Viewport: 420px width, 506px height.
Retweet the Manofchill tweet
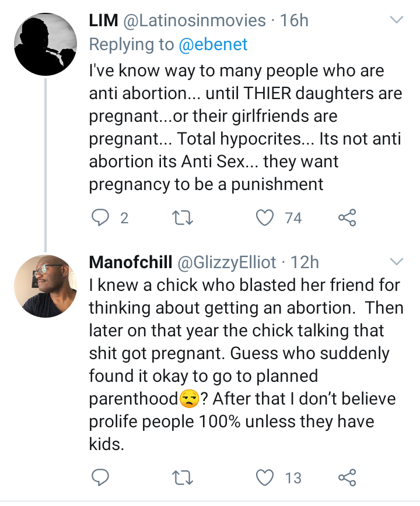point(185,478)
